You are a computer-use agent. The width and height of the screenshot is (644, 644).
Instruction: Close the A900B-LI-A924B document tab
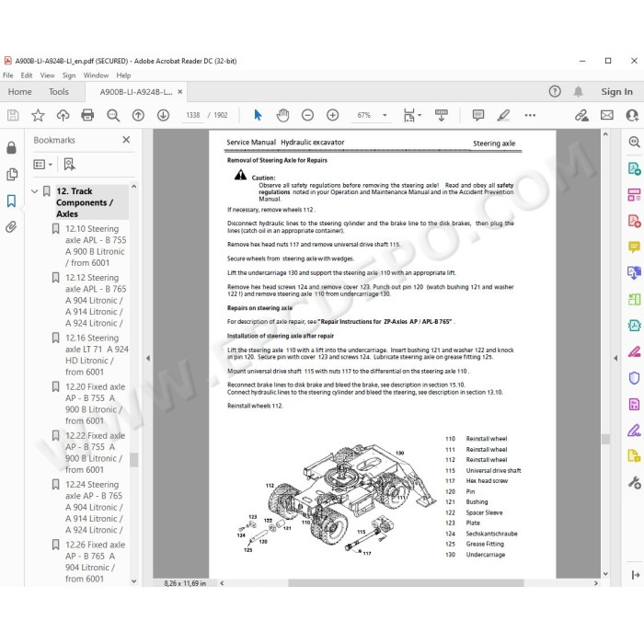(180, 92)
